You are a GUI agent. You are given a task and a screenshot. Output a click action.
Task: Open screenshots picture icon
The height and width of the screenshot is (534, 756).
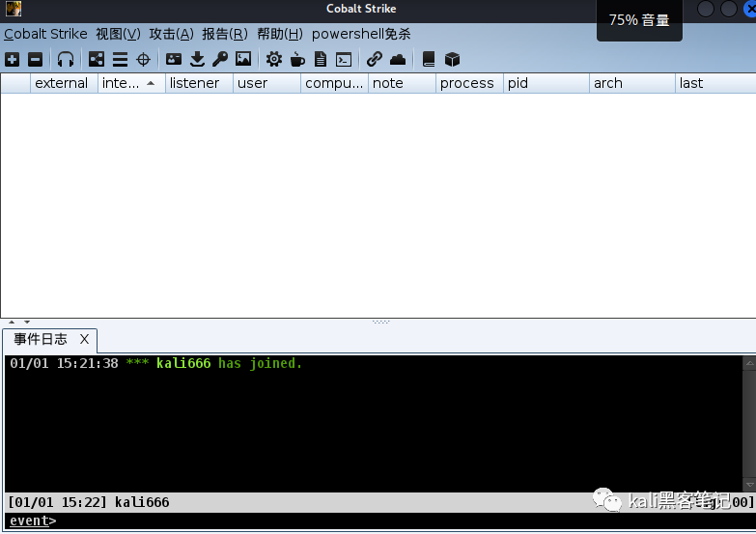coord(243,59)
